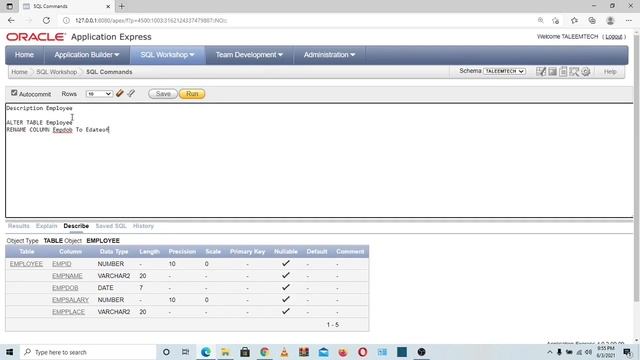The width and height of the screenshot is (640, 360).
Task: Open notification center in taskbar
Action: pyautogui.click(x=627, y=352)
